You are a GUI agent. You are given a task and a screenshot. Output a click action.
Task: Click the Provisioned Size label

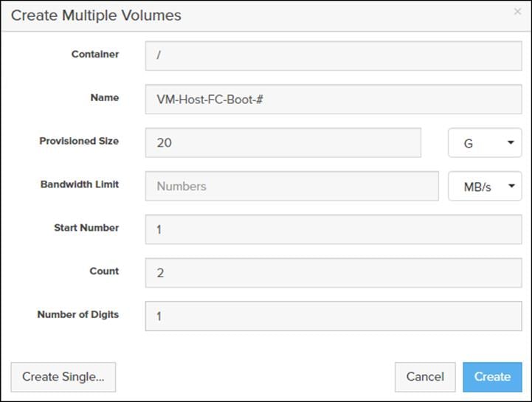coord(79,141)
